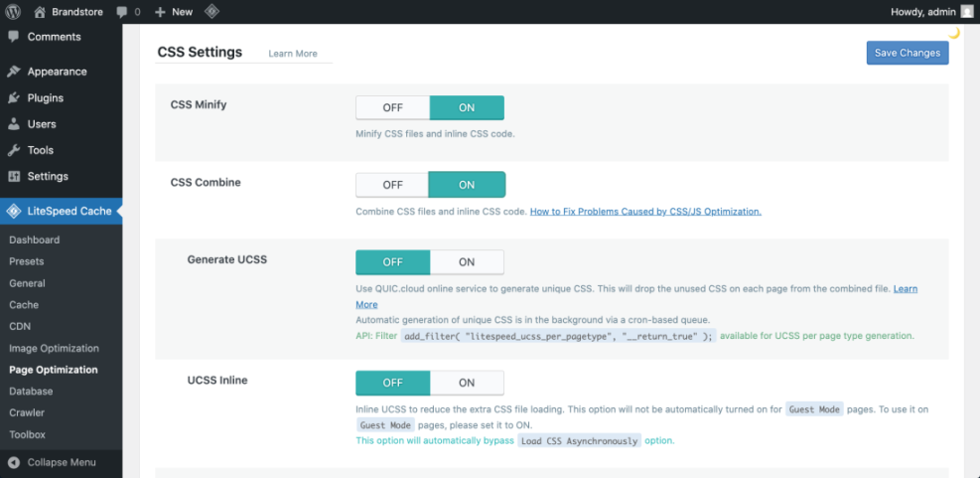Click the Comments sidebar icon
This screenshot has width=980, height=478.
tap(14, 37)
